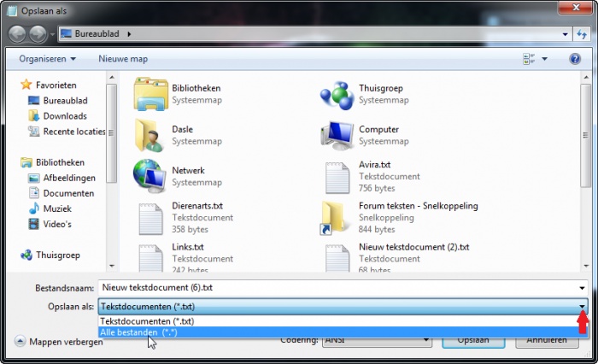Viewport: 598px width, 364px height.
Task: Click the Back navigation arrow
Action: (x=17, y=34)
